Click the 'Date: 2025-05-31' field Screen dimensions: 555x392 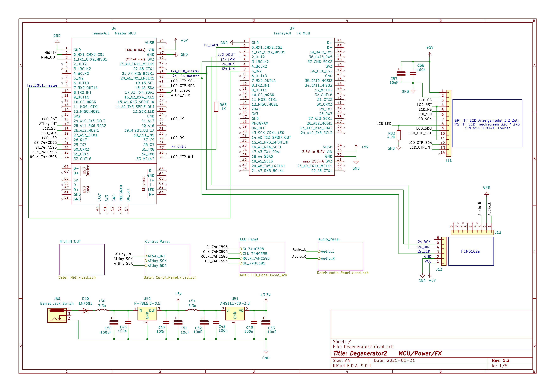tap(394, 360)
